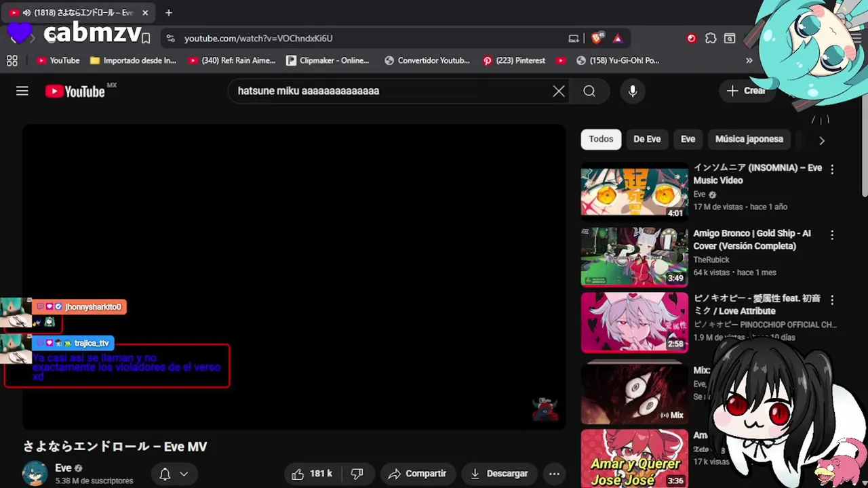The height and width of the screenshot is (488, 868).
Task: Like the video with 181 k thumbs up
Action: point(313,474)
